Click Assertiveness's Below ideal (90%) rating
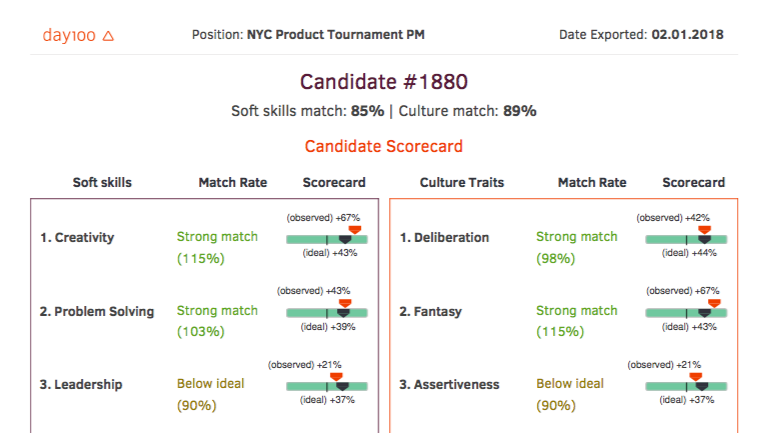 pos(570,394)
